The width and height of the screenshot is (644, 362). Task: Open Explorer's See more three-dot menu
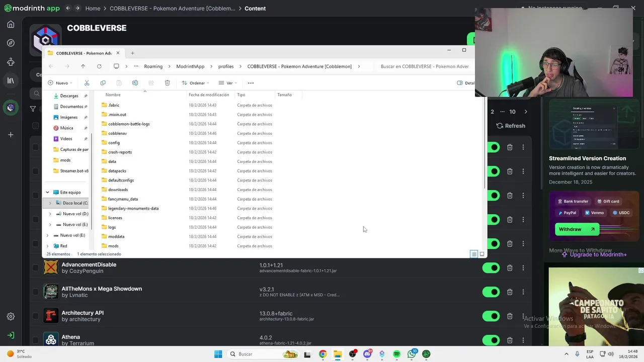pos(251,83)
